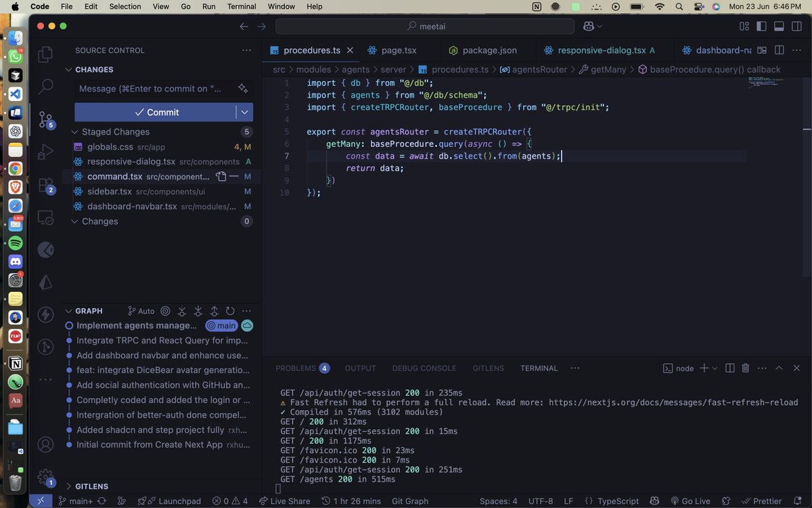Split the terminal panel
812x508 pixels.
[x=729, y=368]
